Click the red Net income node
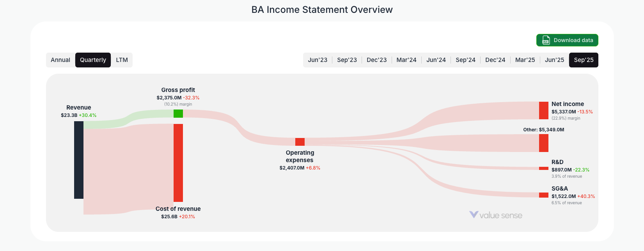Screen dimensions: 644x251 pyautogui.click(x=544, y=110)
